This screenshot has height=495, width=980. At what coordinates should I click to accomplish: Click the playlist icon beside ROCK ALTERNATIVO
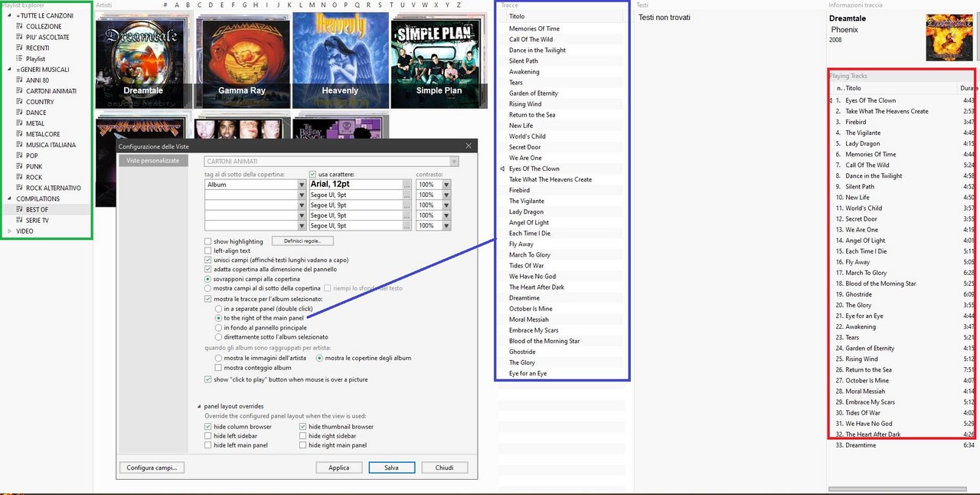[x=19, y=188]
